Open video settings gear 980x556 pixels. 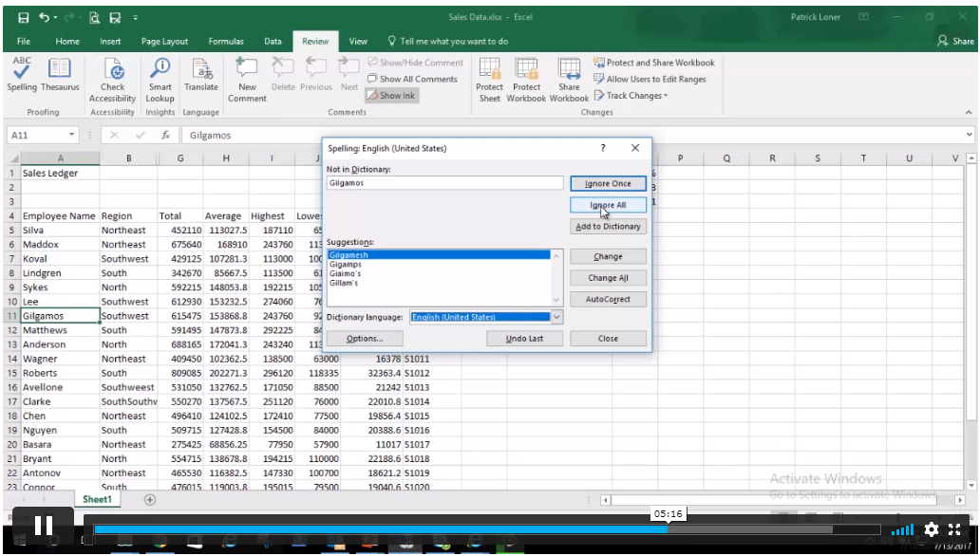(x=932, y=529)
